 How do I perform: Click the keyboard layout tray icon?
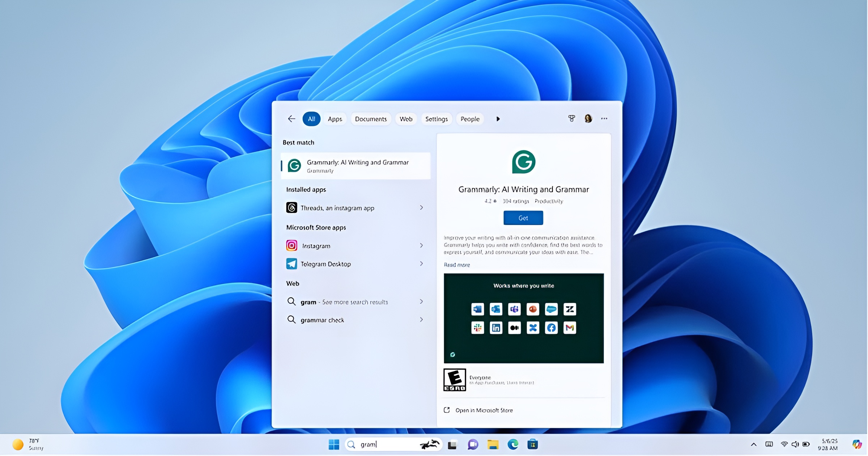(769, 444)
